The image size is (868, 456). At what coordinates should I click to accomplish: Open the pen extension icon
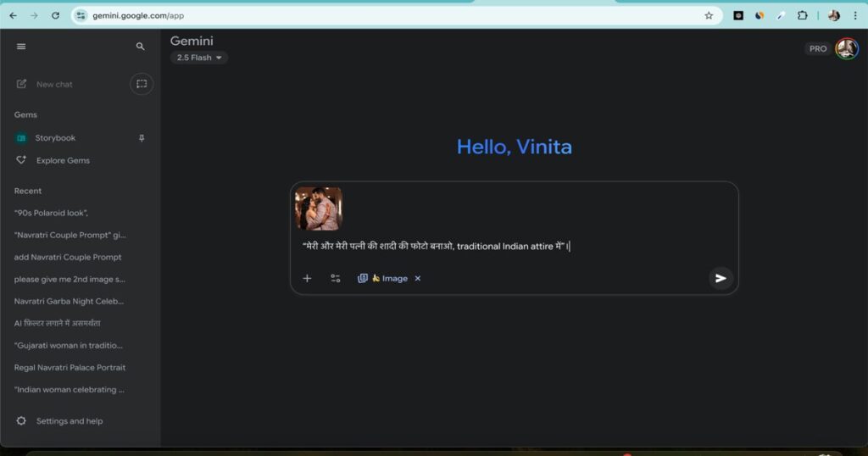[781, 15]
